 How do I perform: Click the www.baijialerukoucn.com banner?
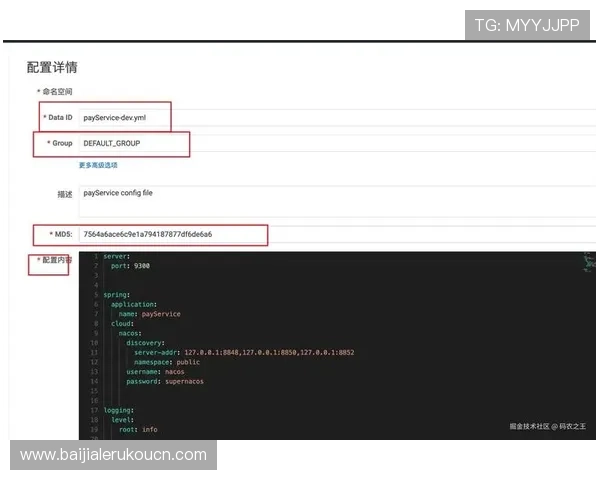pyautogui.click(x=114, y=455)
